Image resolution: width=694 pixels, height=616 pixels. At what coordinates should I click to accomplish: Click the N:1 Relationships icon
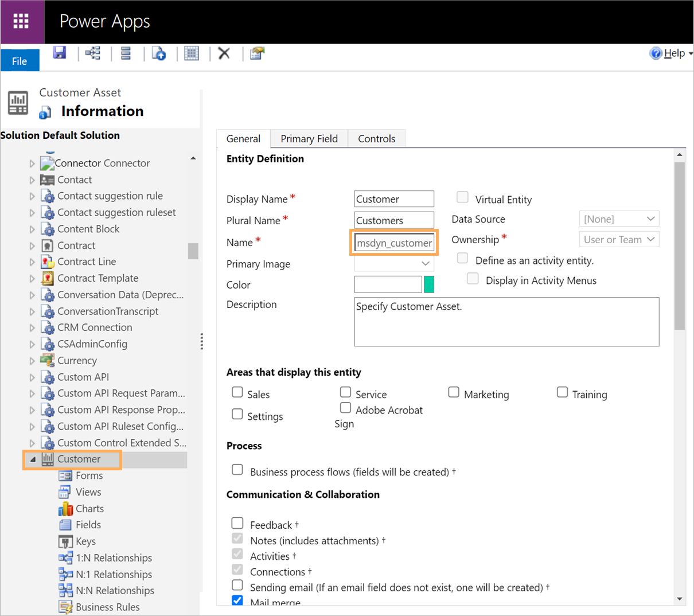coord(65,574)
